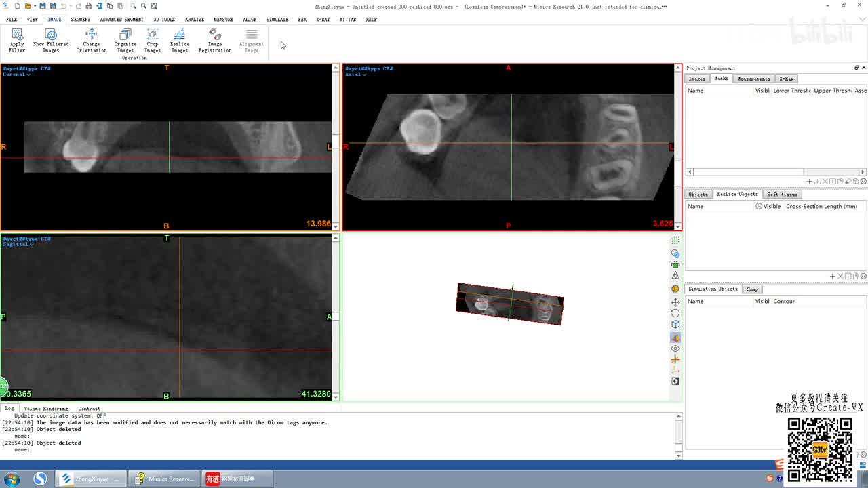Screen dimensions: 868x488
Task: Open the X-Ray tab in Project Management
Action: click(787, 79)
